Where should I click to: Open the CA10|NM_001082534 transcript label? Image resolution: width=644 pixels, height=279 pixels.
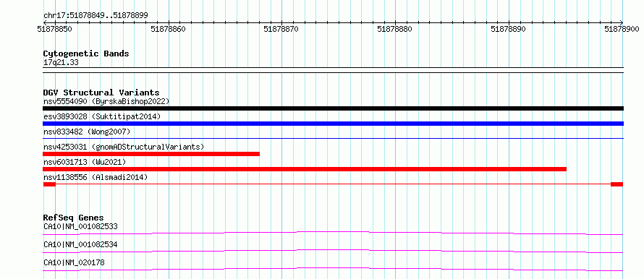click(x=80, y=244)
